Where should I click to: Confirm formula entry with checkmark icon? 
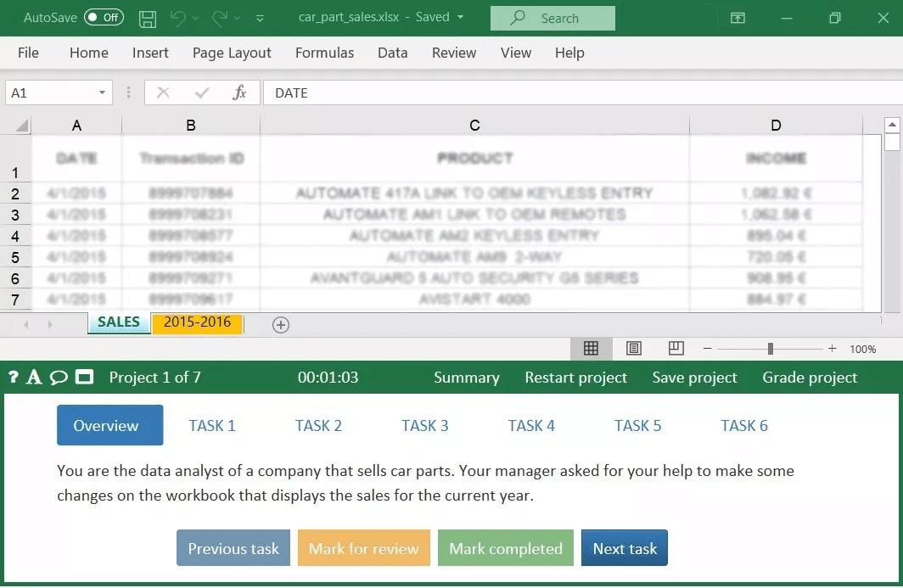[202, 92]
